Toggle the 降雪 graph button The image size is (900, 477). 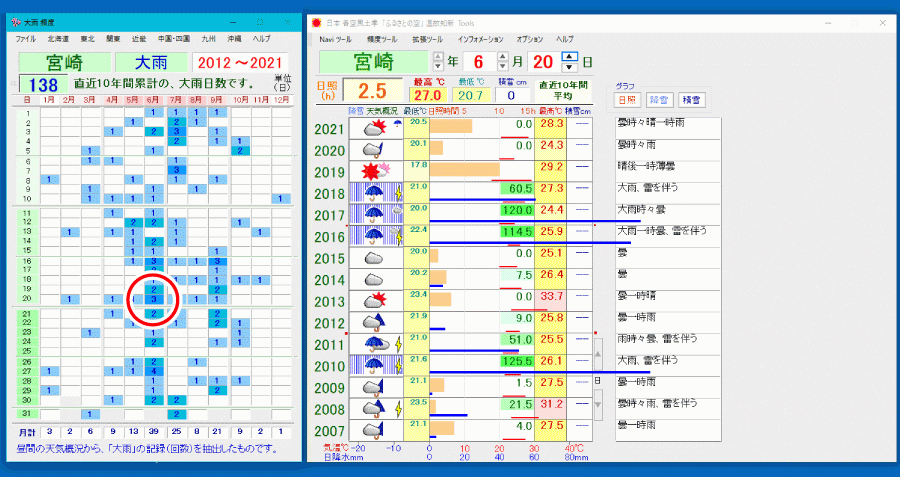(x=659, y=99)
